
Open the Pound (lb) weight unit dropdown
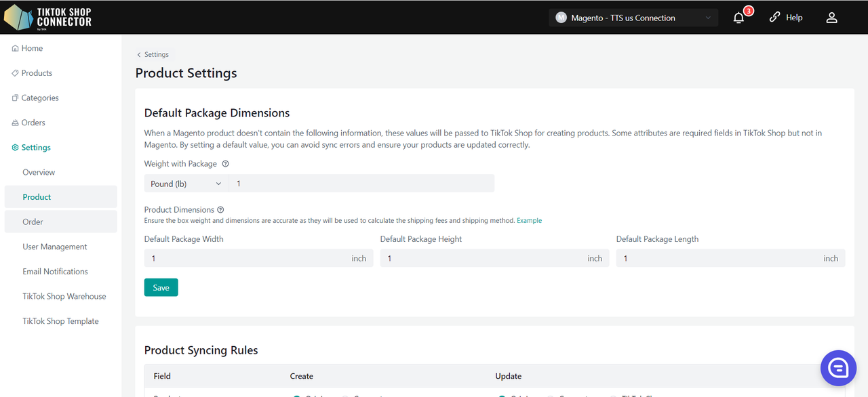(186, 184)
